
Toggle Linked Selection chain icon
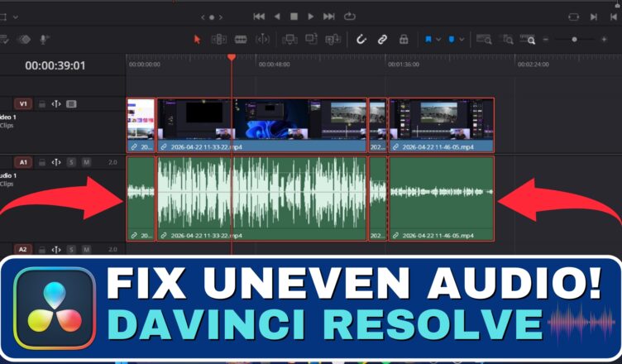point(382,40)
